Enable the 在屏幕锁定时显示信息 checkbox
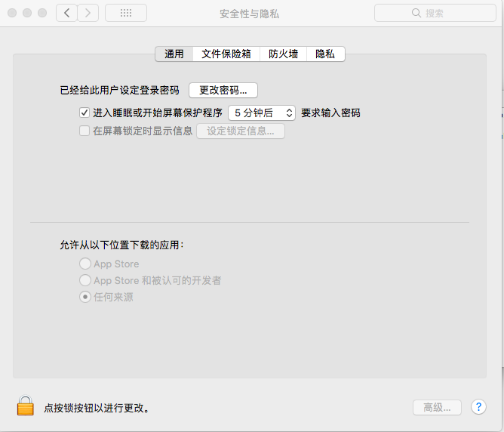This screenshot has height=432, width=504. pos(85,131)
